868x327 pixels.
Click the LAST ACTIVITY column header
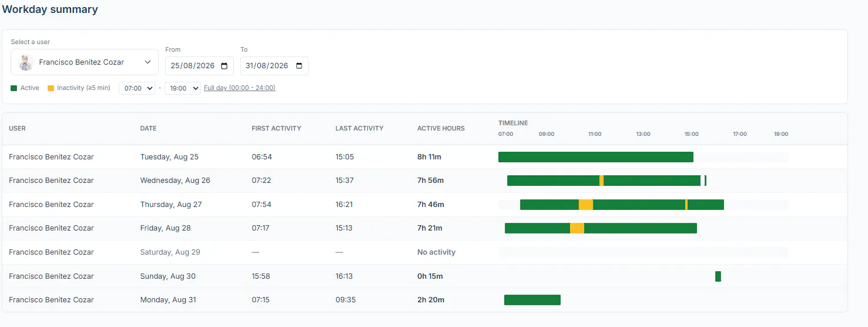pyautogui.click(x=360, y=128)
